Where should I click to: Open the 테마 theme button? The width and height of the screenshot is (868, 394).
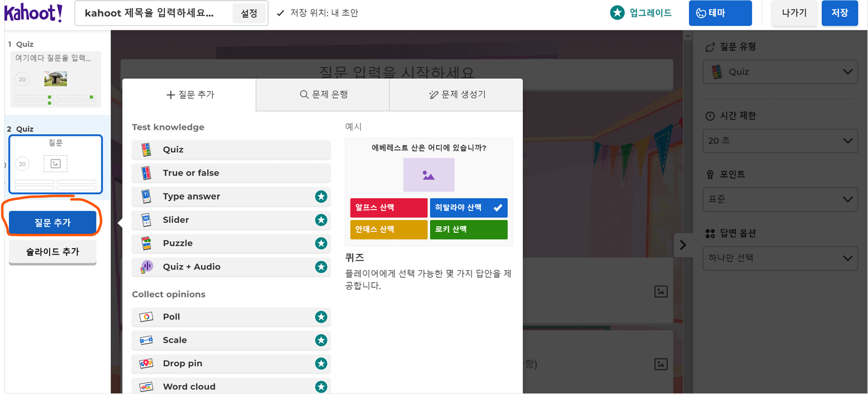[720, 13]
